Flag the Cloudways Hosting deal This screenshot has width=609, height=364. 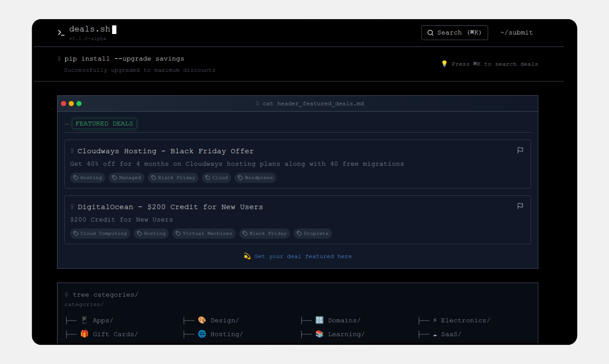click(x=520, y=150)
